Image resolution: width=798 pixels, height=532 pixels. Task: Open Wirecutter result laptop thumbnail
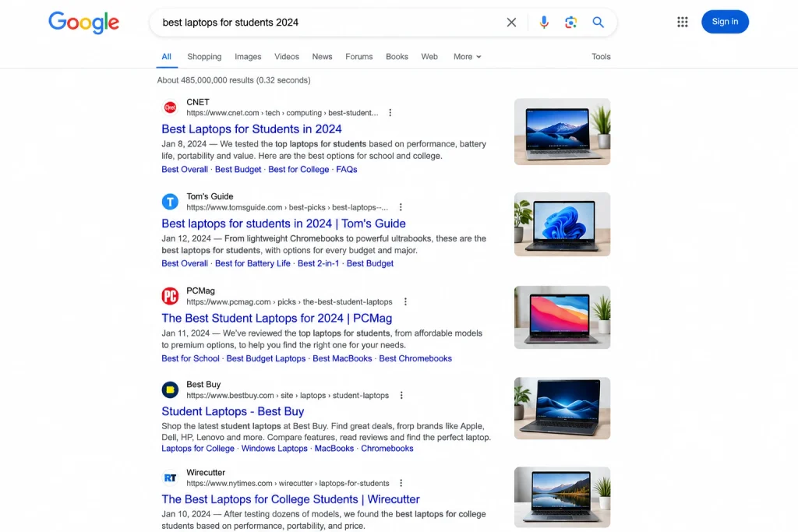coord(562,498)
